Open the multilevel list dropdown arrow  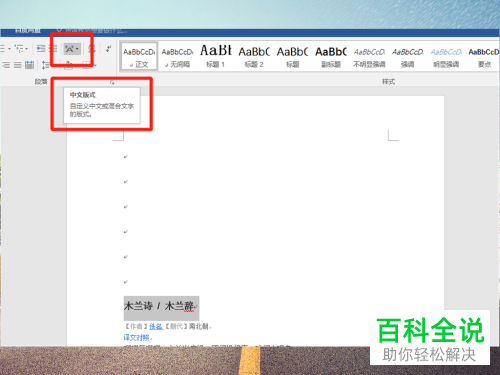click(27, 49)
